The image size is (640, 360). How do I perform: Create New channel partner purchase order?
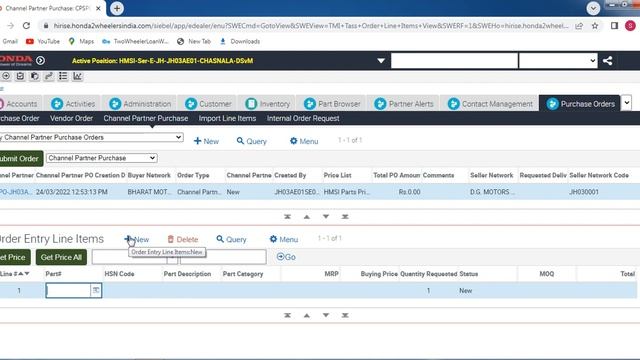pos(206,141)
